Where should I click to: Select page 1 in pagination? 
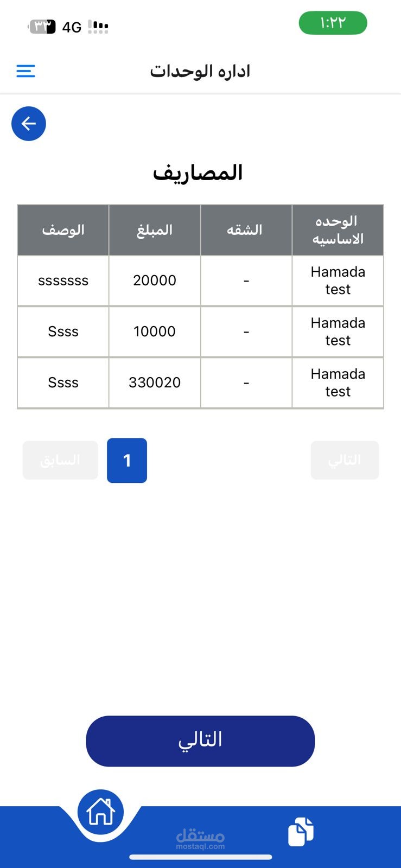click(x=127, y=461)
